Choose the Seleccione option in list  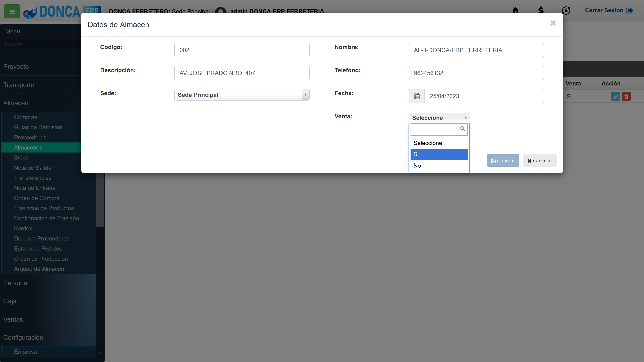[439, 143]
